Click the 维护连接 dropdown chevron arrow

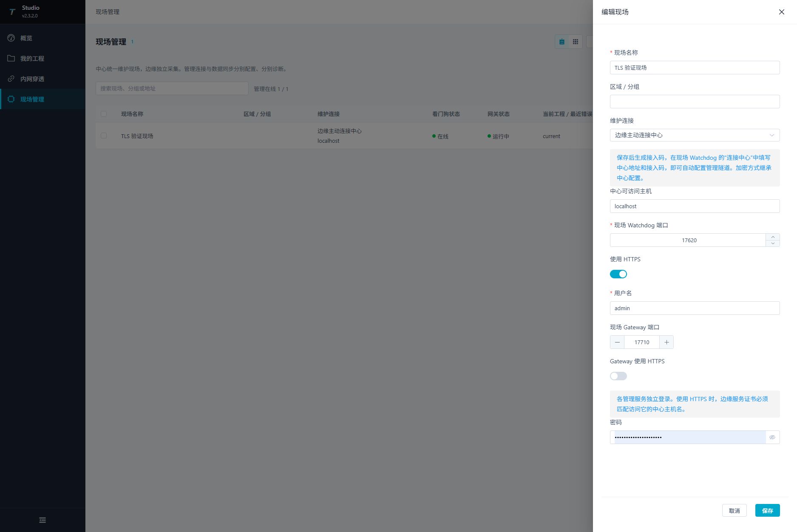pos(772,135)
